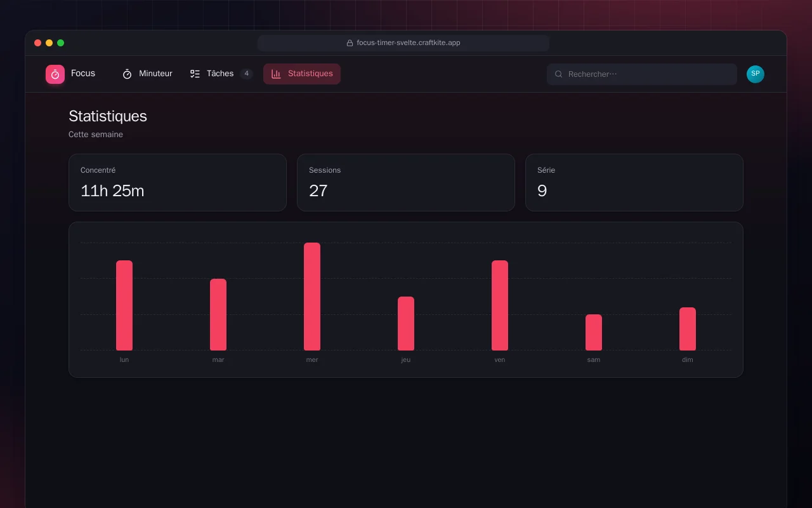Open the Minuteur tab
This screenshot has height=508, width=812.
147,74
